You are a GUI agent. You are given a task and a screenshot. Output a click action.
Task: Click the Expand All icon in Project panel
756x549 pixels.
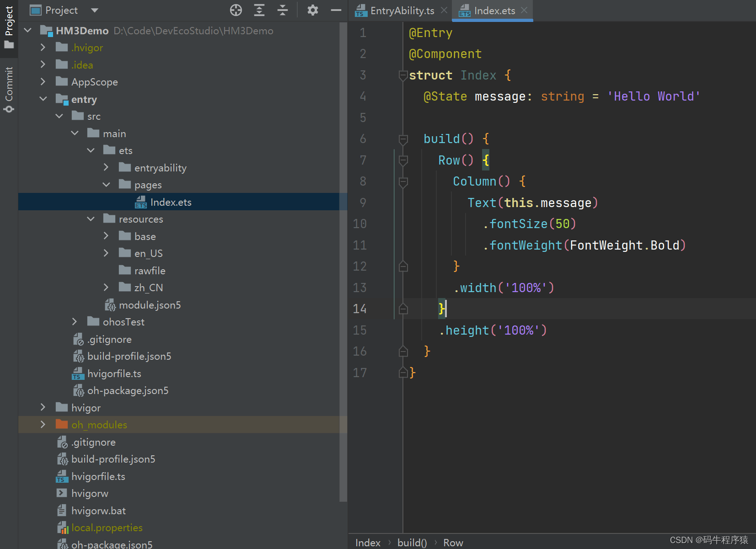[x=259, y=10]
